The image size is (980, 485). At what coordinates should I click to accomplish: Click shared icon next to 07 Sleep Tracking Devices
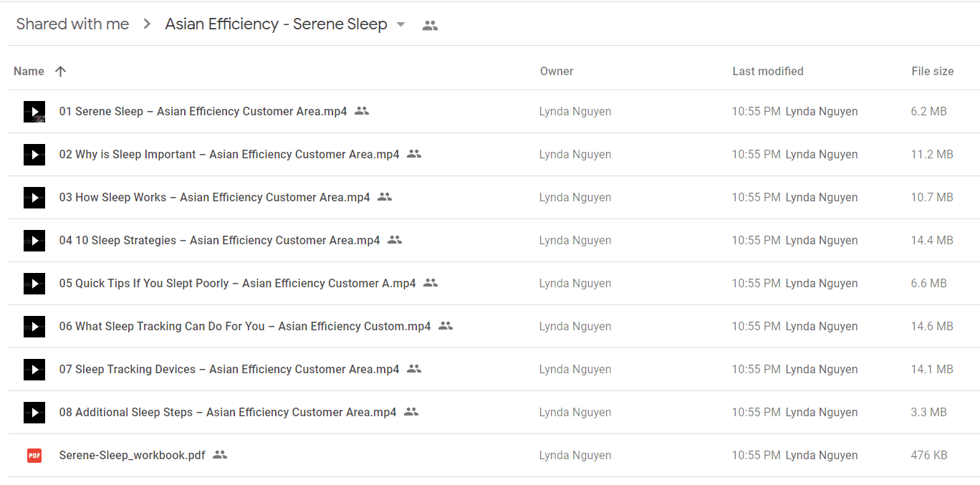[414, 369]
